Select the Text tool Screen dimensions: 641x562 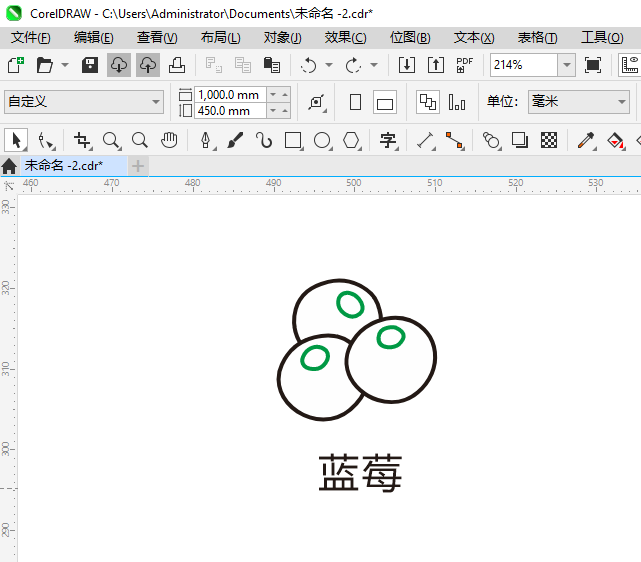pos(388,140)
